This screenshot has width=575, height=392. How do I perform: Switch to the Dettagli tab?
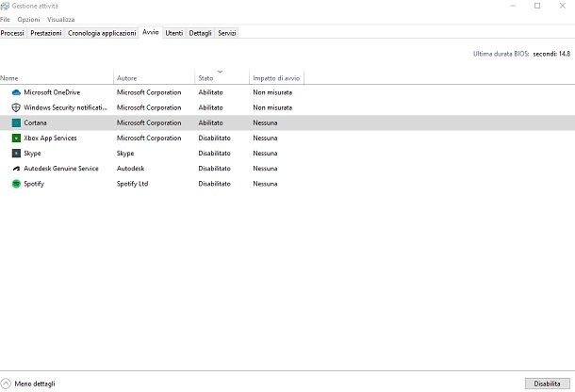pos(200,33)
